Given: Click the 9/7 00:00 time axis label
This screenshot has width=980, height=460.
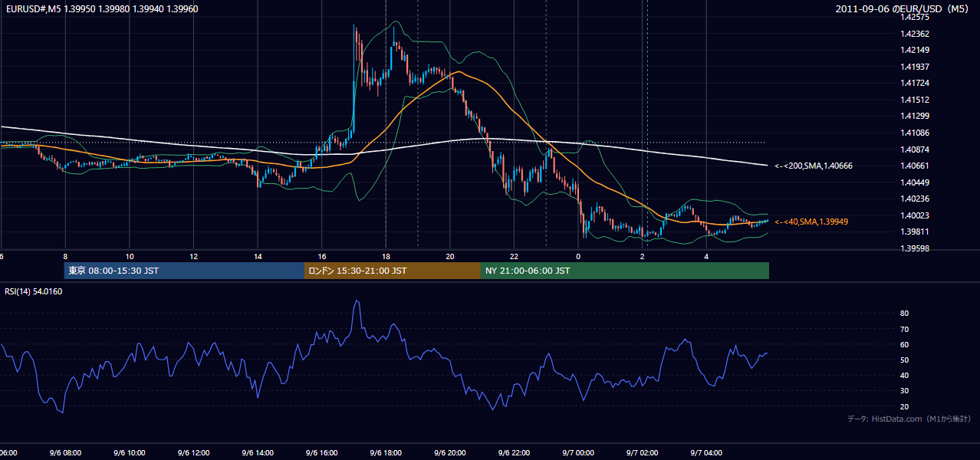Looking at the screenshot, I should (577, 453).
